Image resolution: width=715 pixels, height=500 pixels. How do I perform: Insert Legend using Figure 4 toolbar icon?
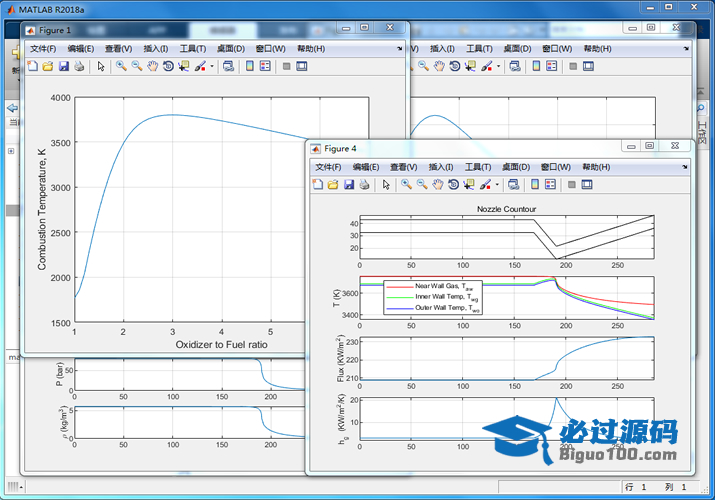point(550,185)
